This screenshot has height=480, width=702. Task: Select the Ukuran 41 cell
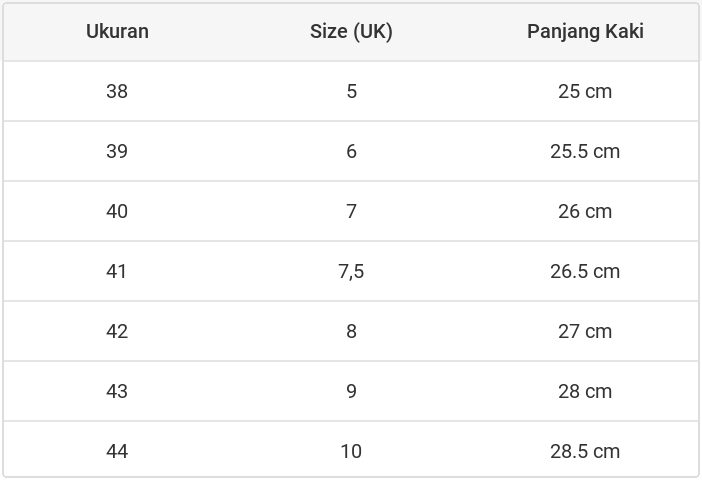[x=117, y=271]
